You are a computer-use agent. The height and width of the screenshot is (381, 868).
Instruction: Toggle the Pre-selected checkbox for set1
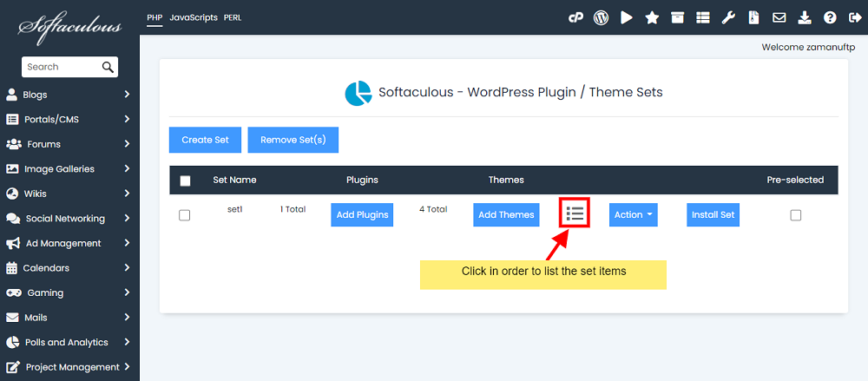[x=795, y=215]
